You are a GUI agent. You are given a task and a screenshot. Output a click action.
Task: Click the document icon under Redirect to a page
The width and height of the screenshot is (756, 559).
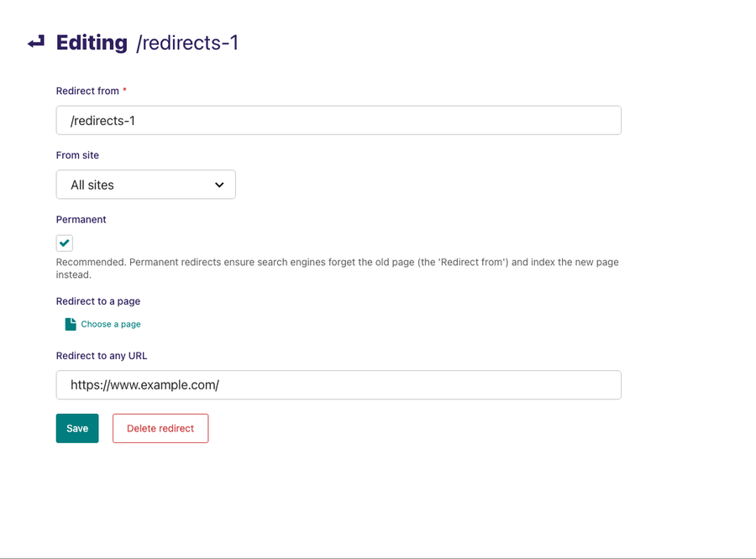click(71, 324)
